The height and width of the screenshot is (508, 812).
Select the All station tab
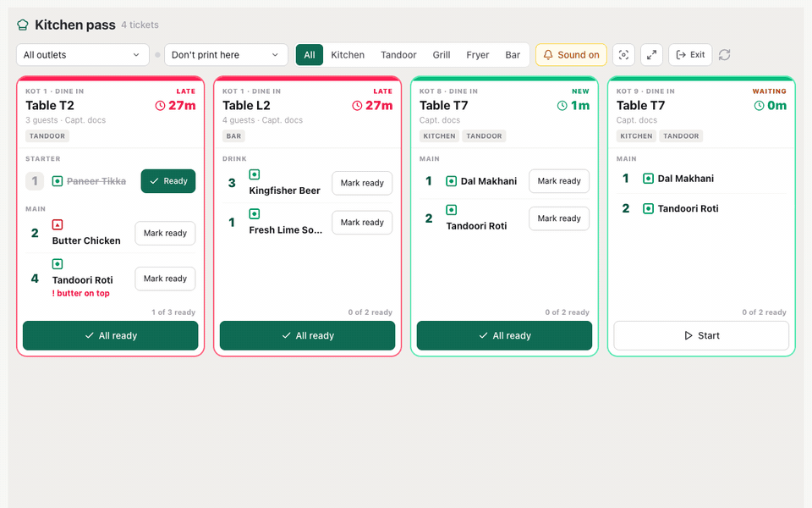[310, 55]
